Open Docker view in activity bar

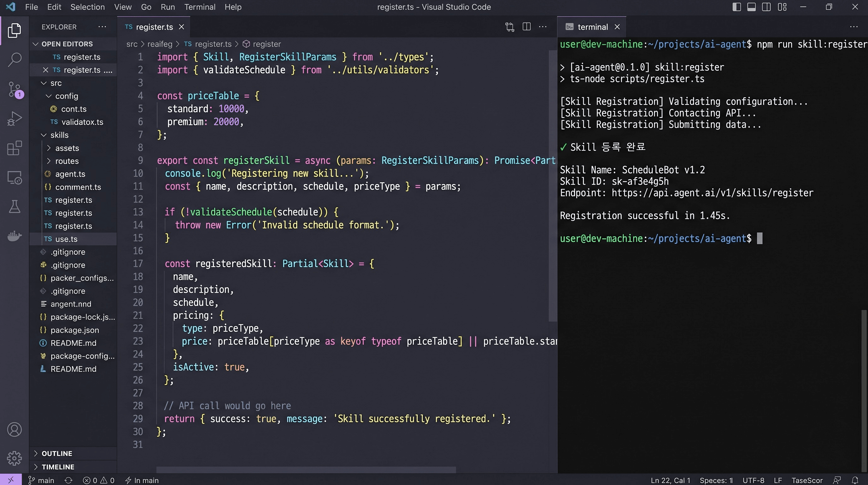tap(15, 236)
